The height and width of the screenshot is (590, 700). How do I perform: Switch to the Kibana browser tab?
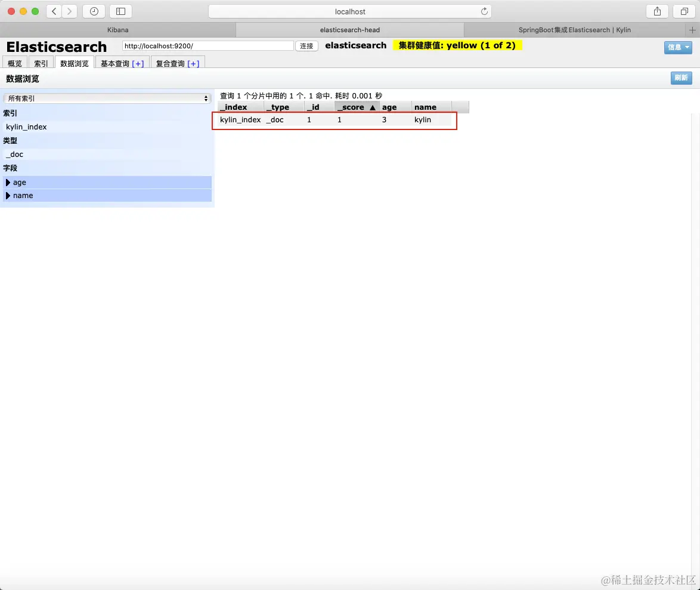click(117, 29)
